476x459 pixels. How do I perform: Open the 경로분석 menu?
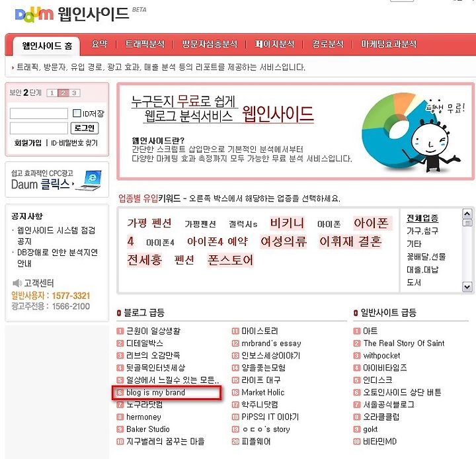[x=328, y=44]
